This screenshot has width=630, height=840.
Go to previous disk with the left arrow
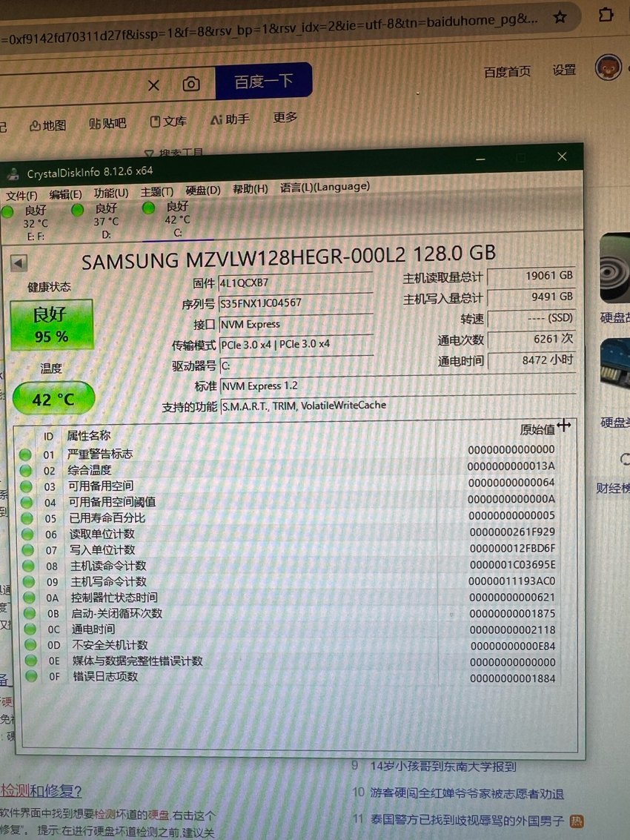pos(19,263)
